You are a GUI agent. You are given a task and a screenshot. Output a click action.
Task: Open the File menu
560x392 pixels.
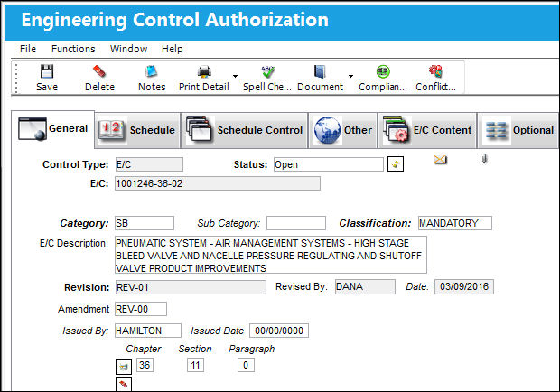point(28,49)
